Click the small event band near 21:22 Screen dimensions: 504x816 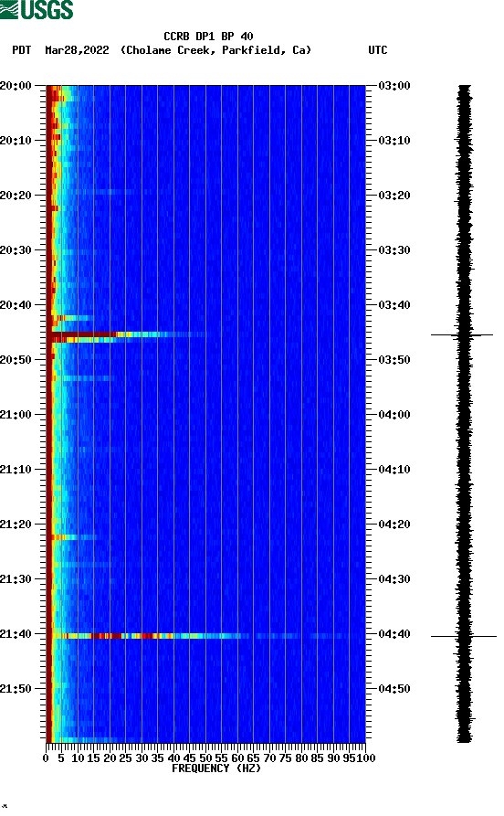tap(73, 537)
